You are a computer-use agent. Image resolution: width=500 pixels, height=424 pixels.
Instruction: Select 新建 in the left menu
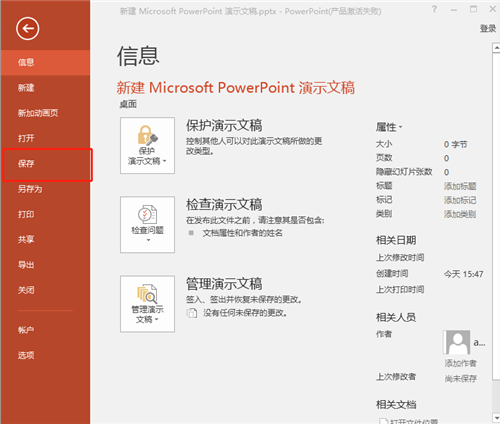(45, 88)
